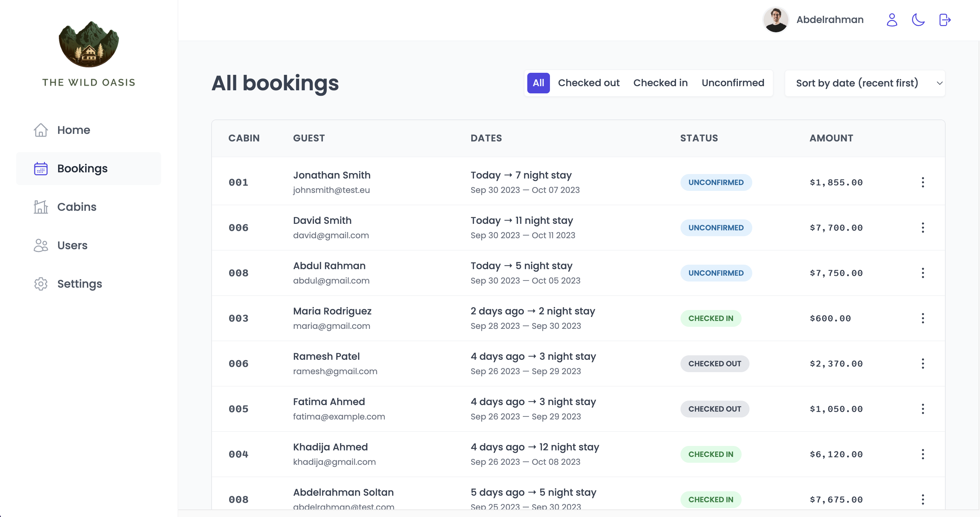Click the Bookings calendar icon

coord(41,169)
